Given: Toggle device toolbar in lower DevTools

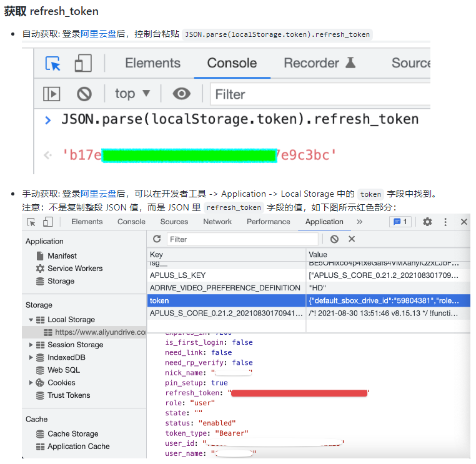Looking at the screenshot, I should point(48,222).
